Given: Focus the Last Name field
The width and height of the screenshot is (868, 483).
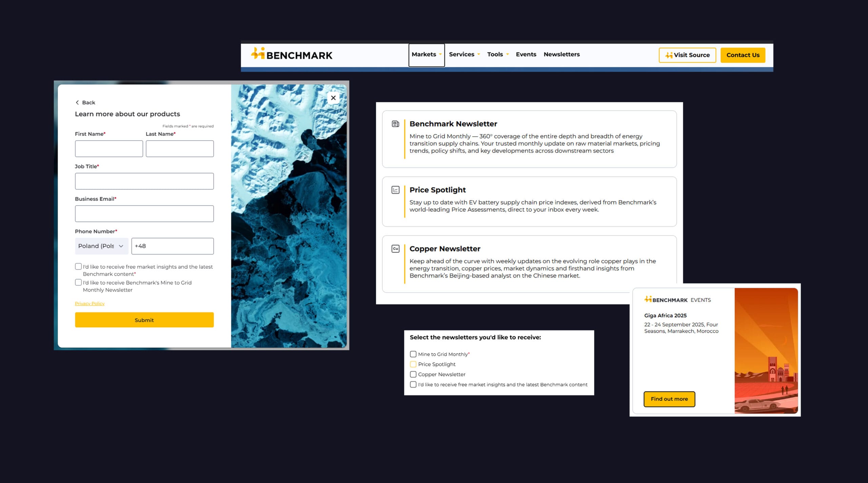Looking at the screenshot, I should point(180,149).
